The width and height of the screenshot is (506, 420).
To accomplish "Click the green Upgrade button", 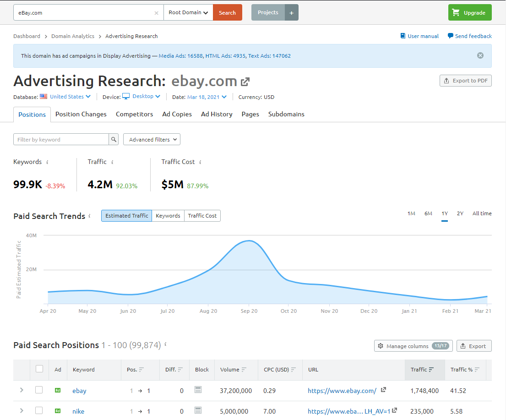I will 470,12.
